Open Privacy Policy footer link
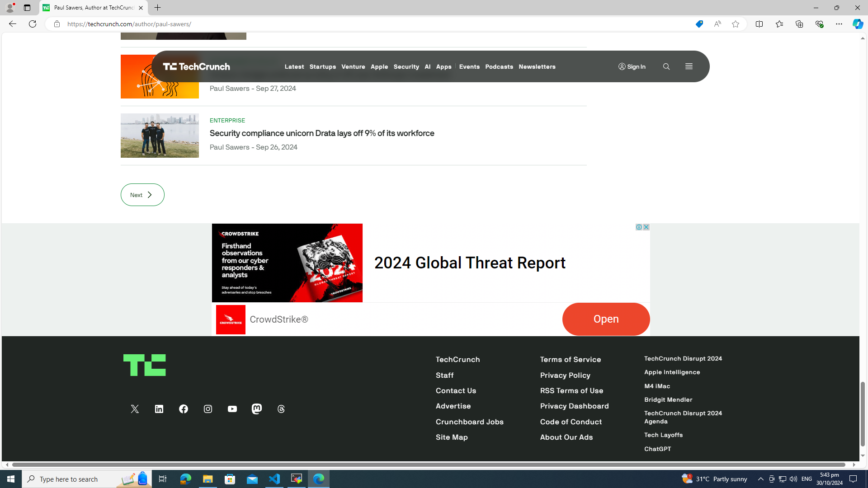868x488 pixels. pyautogui.click(x=565, y=375)
